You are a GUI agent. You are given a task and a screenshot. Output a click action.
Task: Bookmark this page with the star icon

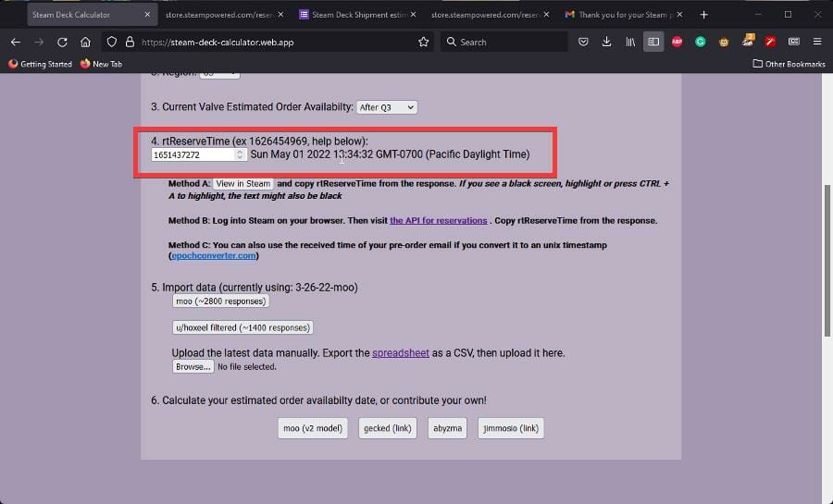[423, 42]
